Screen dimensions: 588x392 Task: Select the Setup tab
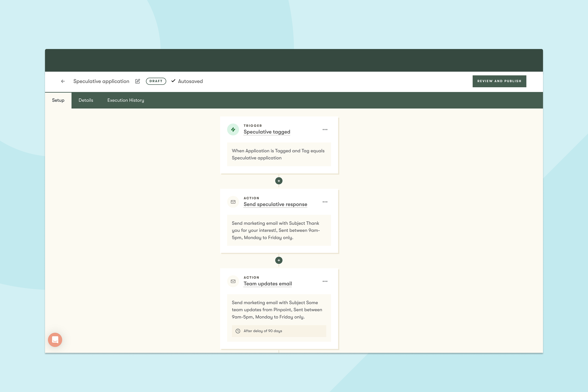tap(58, 100)
